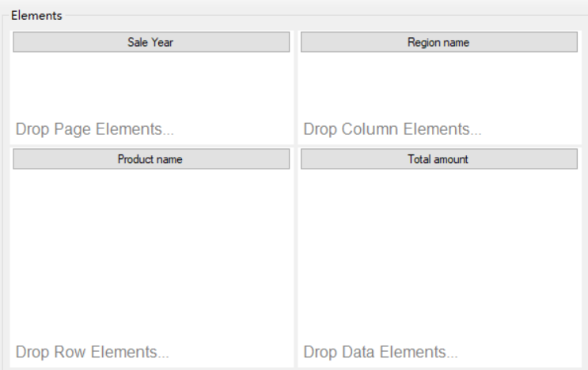Select the Total amount element
Screen dimensions: 588x370
tap(439, 159)
